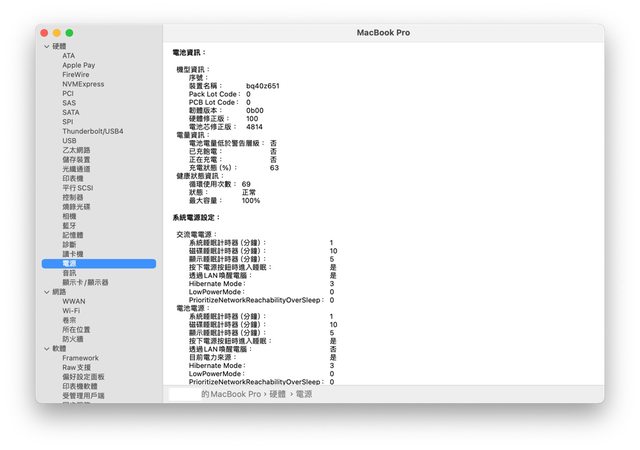Click 電源 in the bottom path bar
The height and width of the screenshot is (450, 640).
(x=304, y=394)
